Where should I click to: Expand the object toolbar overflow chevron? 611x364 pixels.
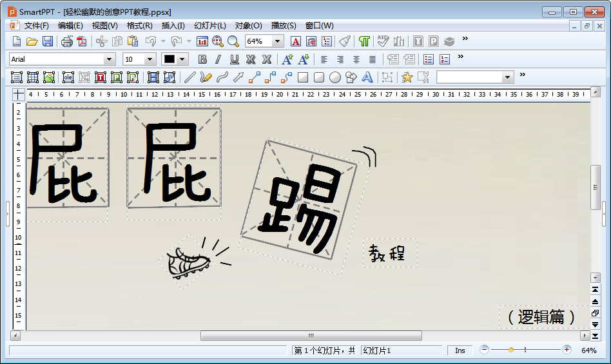pos(523,74)
